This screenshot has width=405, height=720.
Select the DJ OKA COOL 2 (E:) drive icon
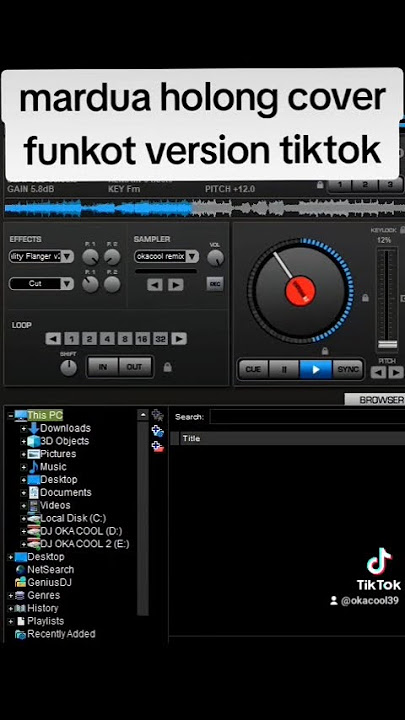[x=34, y=544]
